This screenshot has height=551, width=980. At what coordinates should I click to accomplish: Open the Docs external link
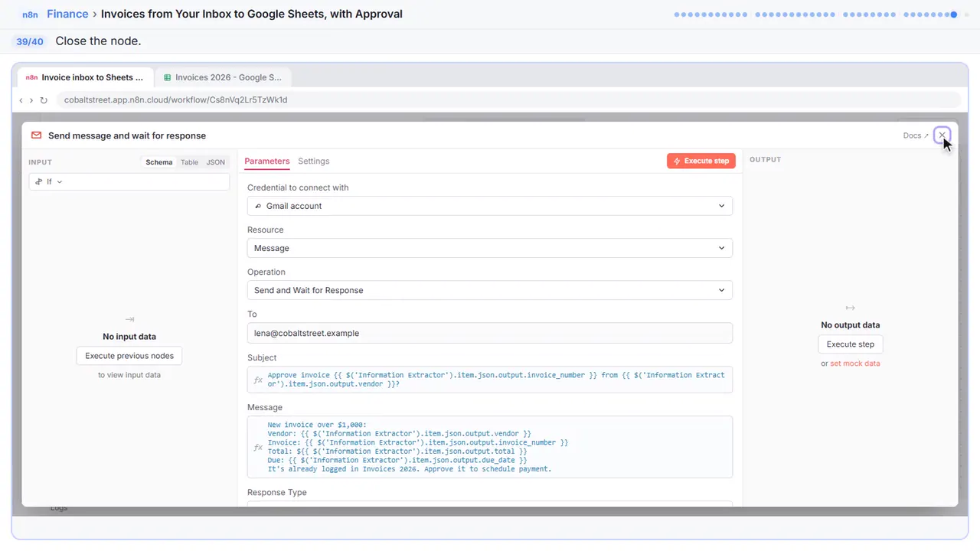tap(916, 135)
